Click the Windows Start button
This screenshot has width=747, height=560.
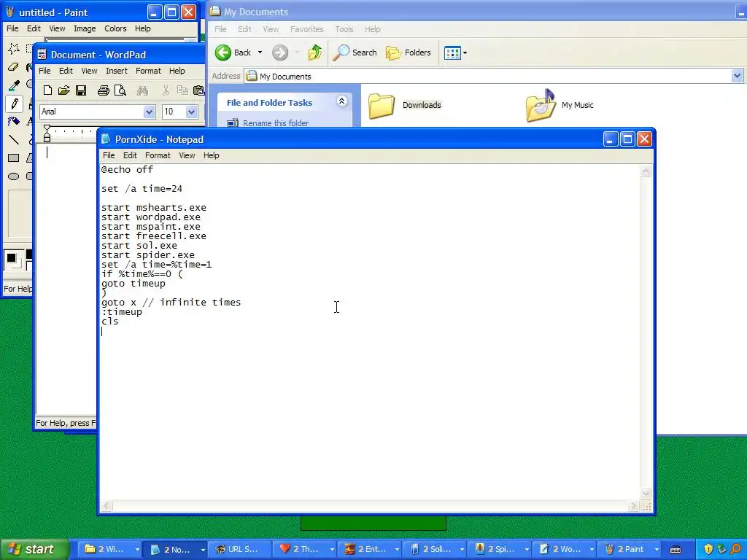pos(34,549)
